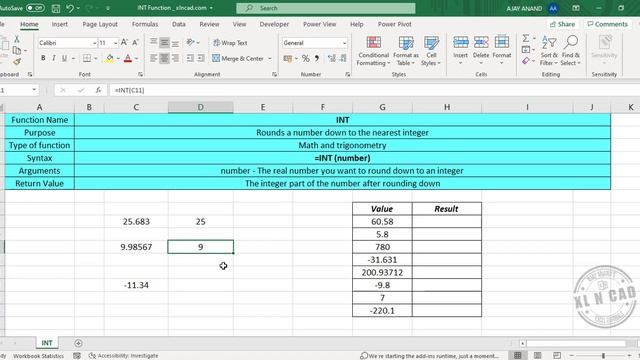Open Sort & Filter
This screenshot has width=640, height=360.
(549, 51)
